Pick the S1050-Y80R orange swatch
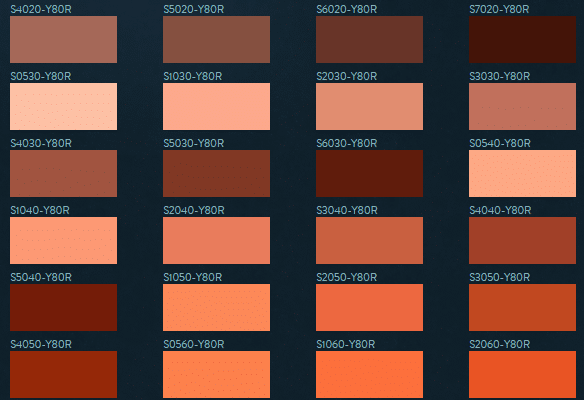The image size is (584, 400). [216, 308]
